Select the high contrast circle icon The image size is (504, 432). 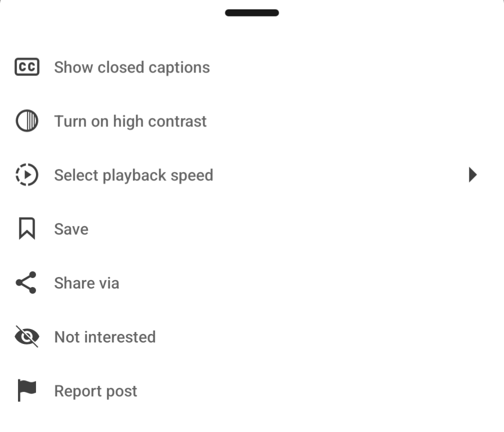click(x=28, y=120)
